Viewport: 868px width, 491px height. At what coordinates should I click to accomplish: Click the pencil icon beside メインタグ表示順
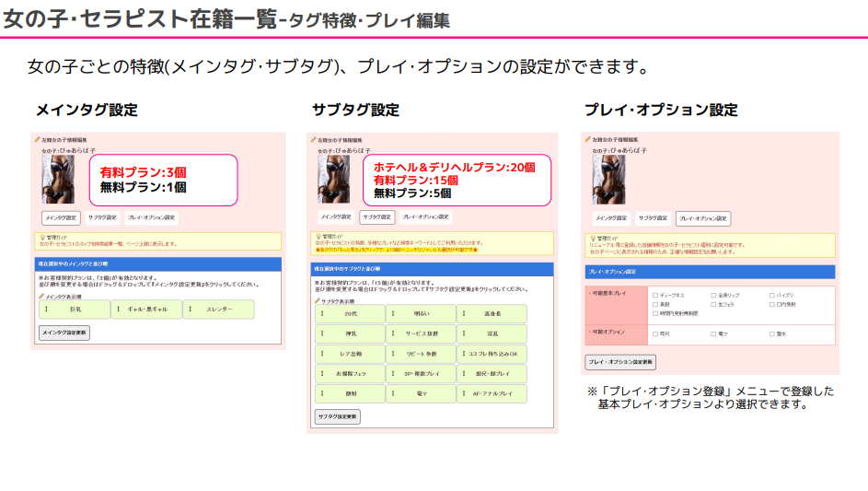point(41,297)
